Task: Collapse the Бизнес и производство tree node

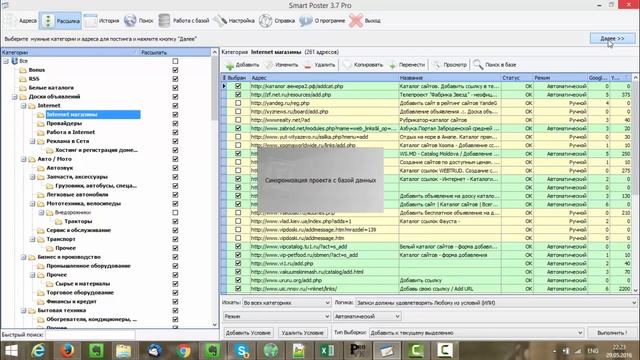Action: click(x=24, y=257)
